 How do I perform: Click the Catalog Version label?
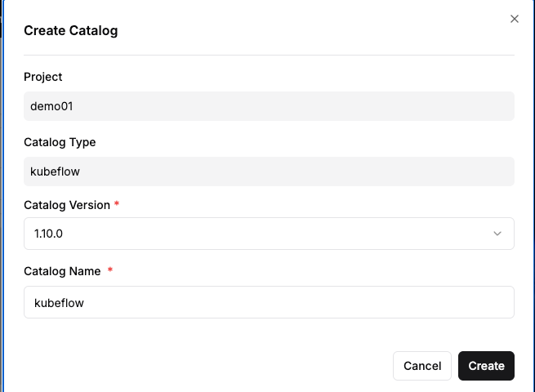(x=67, y=205)
